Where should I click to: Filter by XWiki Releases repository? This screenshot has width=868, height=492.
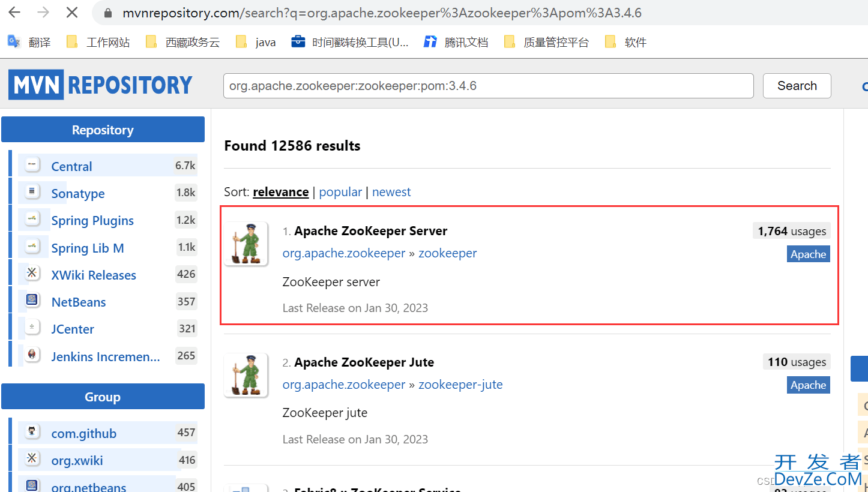coord(94,275)
